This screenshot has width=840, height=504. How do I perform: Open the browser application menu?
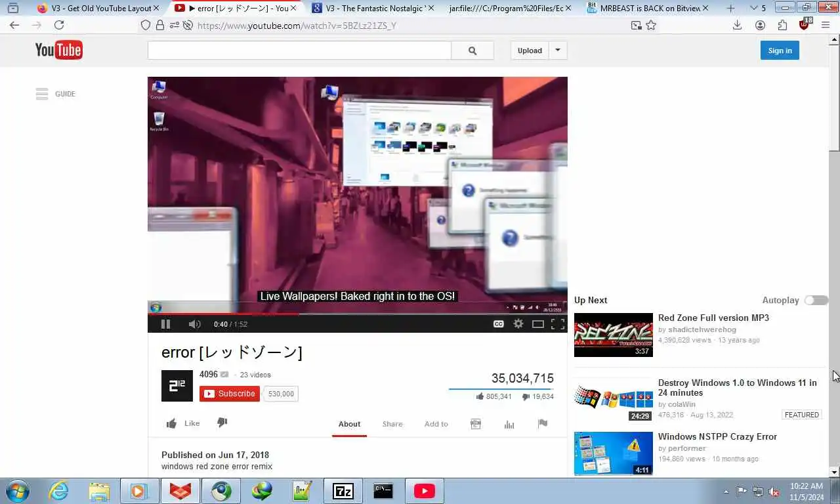[826, 25]
